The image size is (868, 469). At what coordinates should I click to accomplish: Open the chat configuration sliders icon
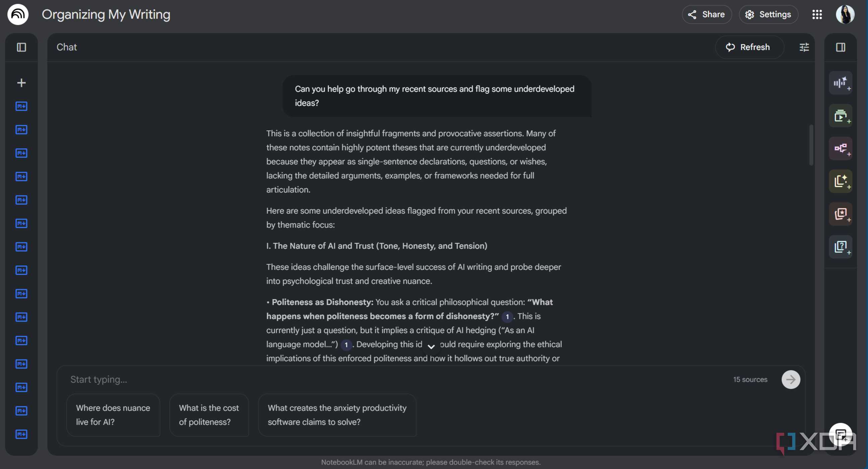pos(804,47)
